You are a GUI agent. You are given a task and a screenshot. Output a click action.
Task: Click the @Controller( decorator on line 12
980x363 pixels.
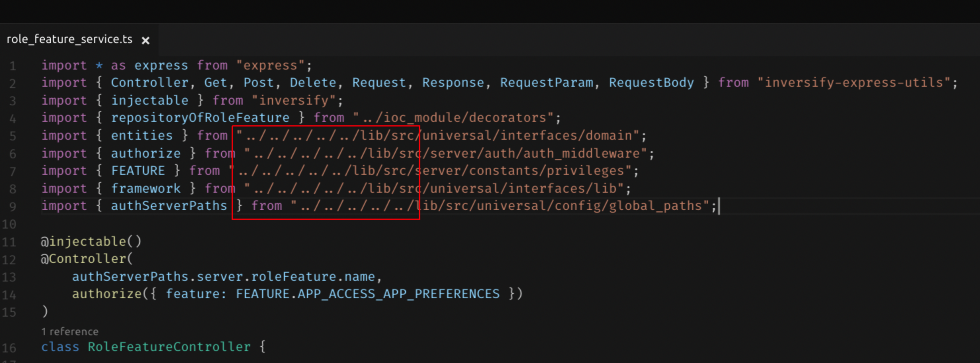(87, 259)
